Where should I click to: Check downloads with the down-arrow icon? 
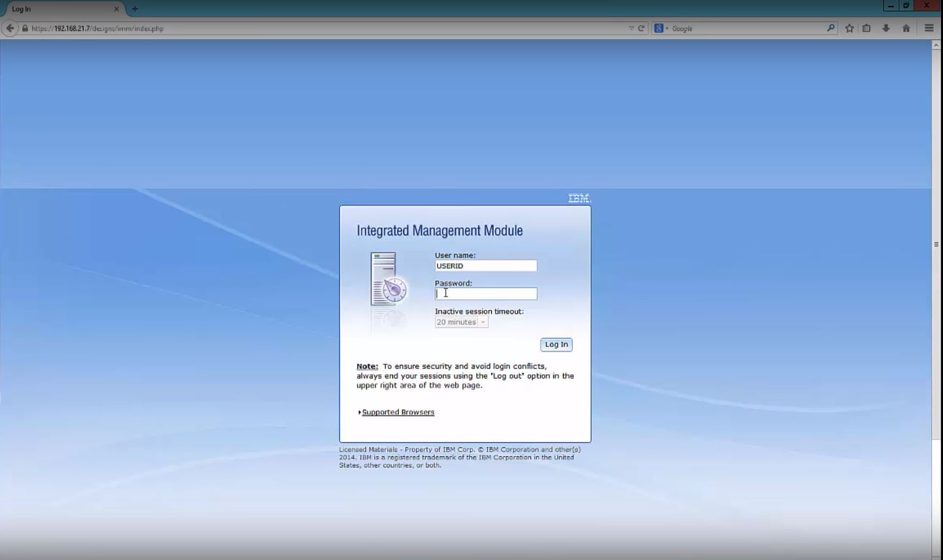pyautogui.click(x=885, y=28)
